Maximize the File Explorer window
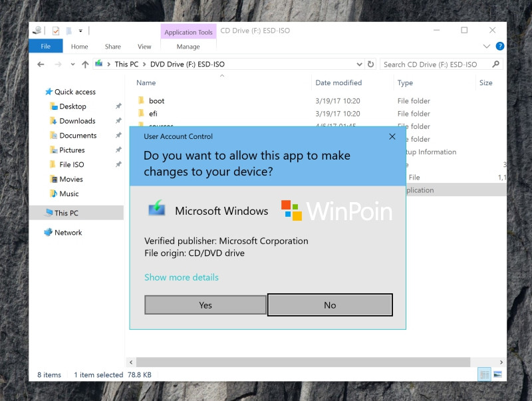The image size is (532, 401). pos(464,30)
